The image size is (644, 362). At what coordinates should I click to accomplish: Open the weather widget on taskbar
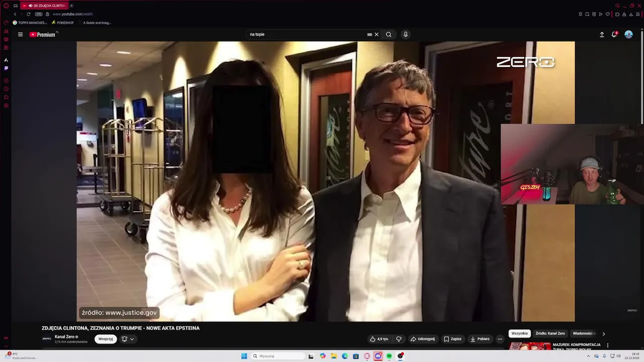[x=20, y=356]
